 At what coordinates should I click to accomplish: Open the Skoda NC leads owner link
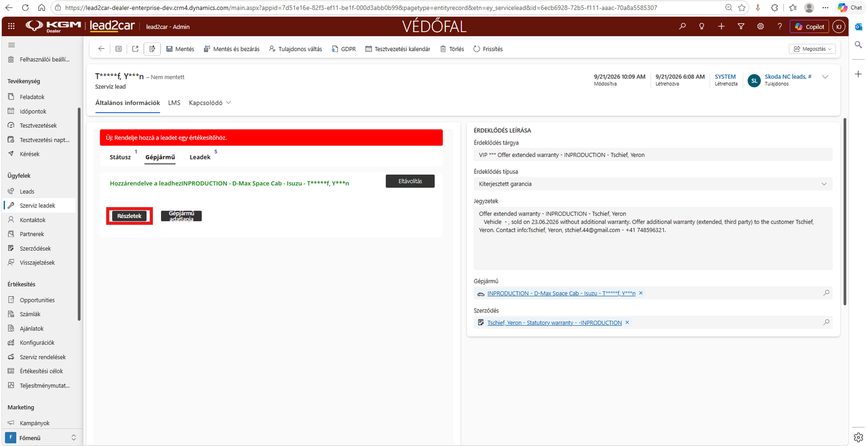pyautogui.click(x=788, y=77)
